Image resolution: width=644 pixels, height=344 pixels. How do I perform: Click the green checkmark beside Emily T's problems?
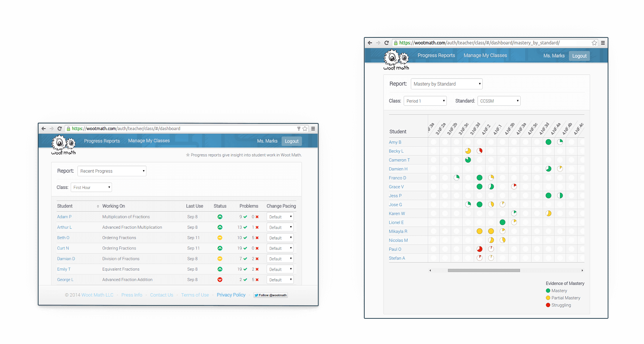[x=245, y=269]
